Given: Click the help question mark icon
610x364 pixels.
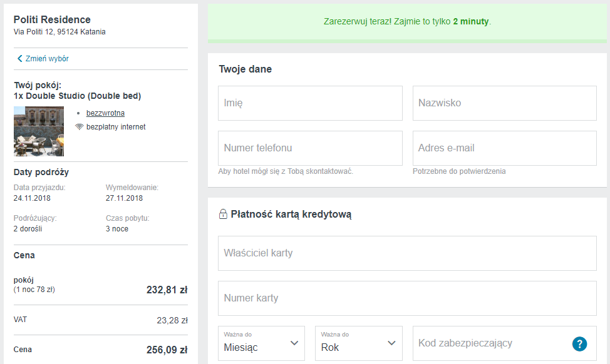Looking at the screenshot, I should point(579,344).
